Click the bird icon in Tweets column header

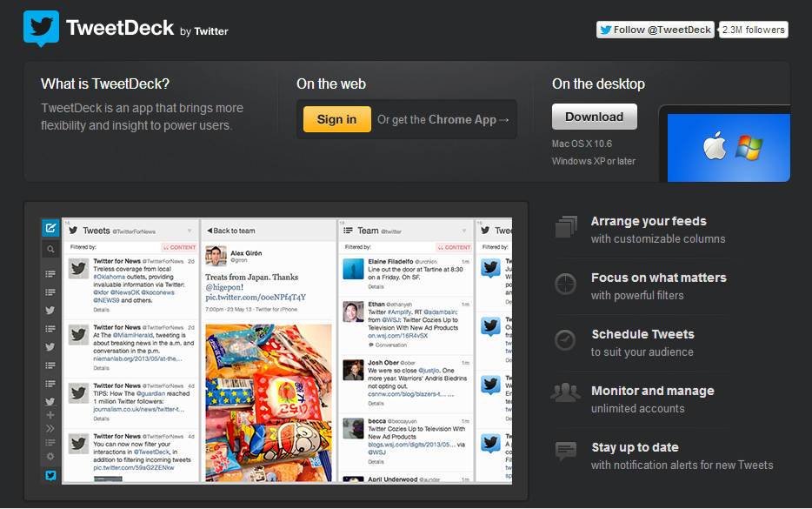73,231
